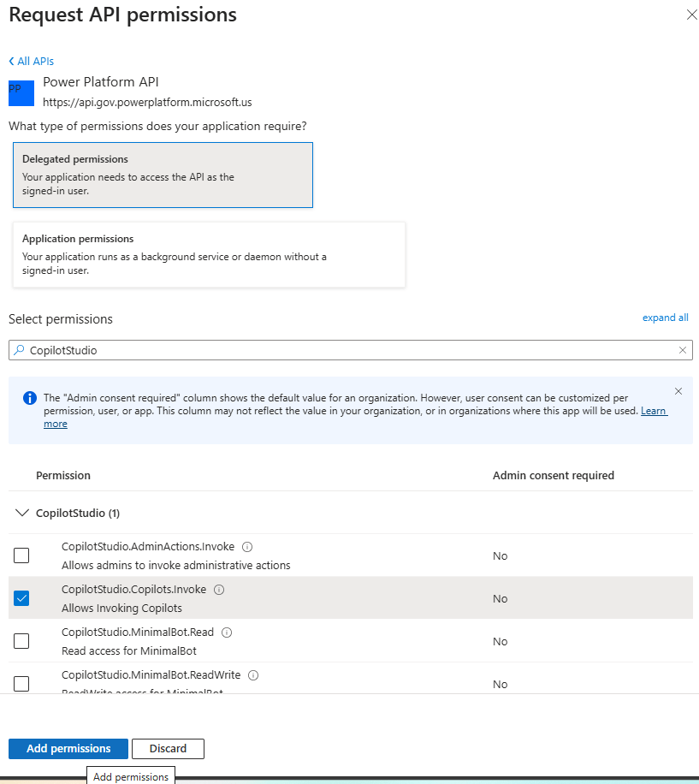Click the expand all link

(665, 318)
